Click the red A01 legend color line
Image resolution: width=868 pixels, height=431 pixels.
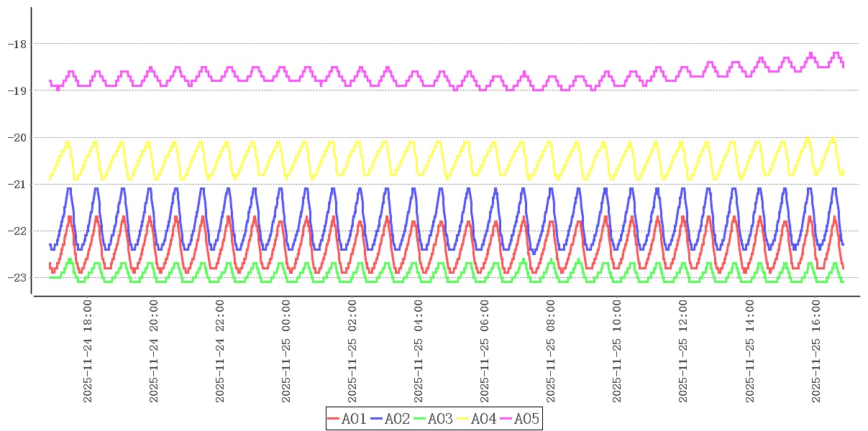[x=334, y=419]
